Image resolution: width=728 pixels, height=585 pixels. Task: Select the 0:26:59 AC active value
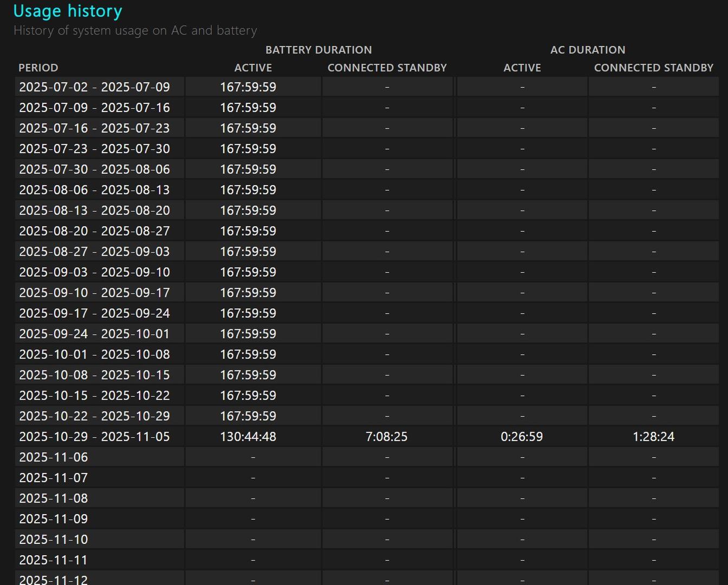click(522, 437)
